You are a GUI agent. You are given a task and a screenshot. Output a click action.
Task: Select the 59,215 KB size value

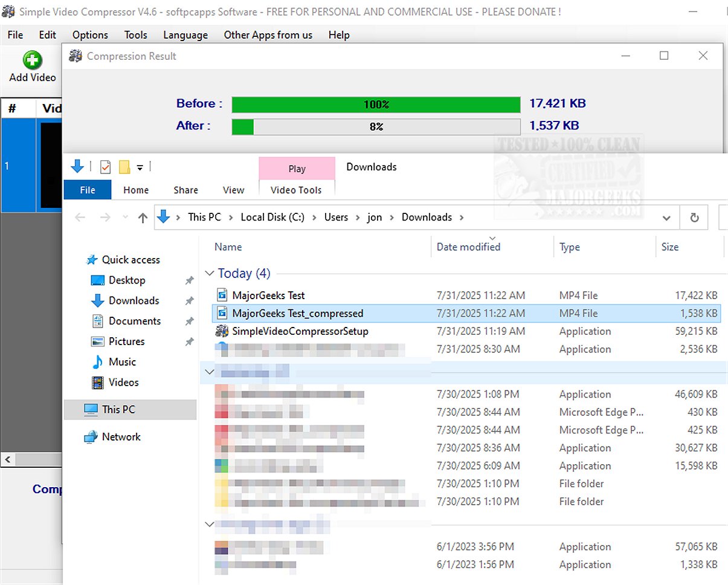[x=696, y=331]
